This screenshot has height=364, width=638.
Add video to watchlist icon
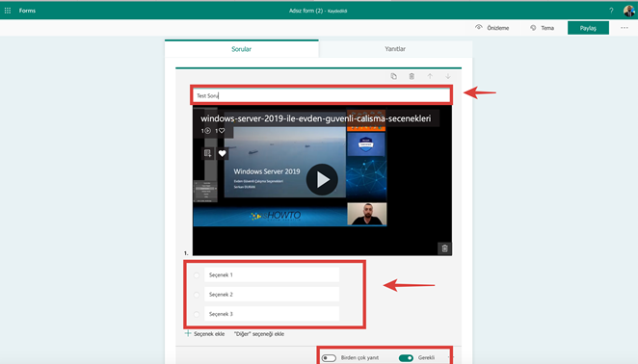pos(207,153)
